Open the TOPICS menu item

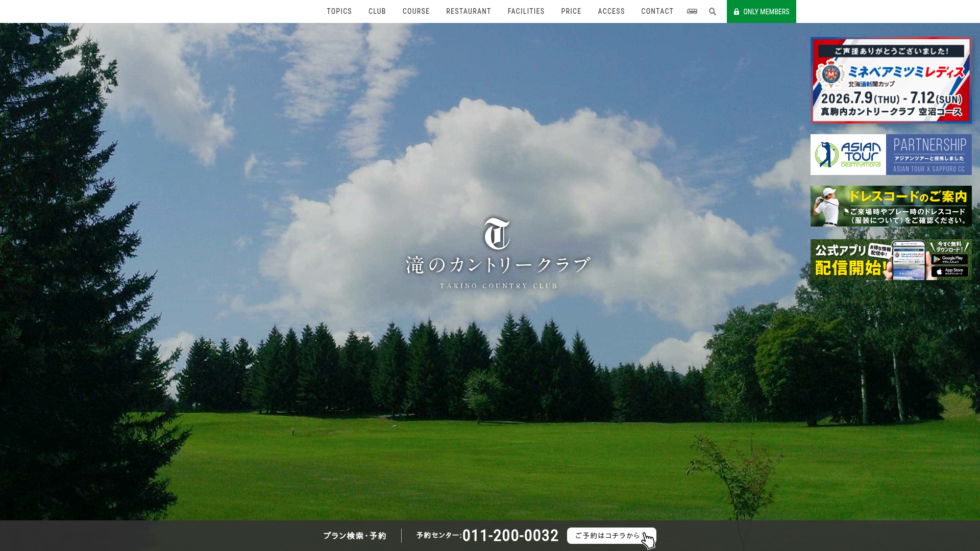(x=339, y=11)
